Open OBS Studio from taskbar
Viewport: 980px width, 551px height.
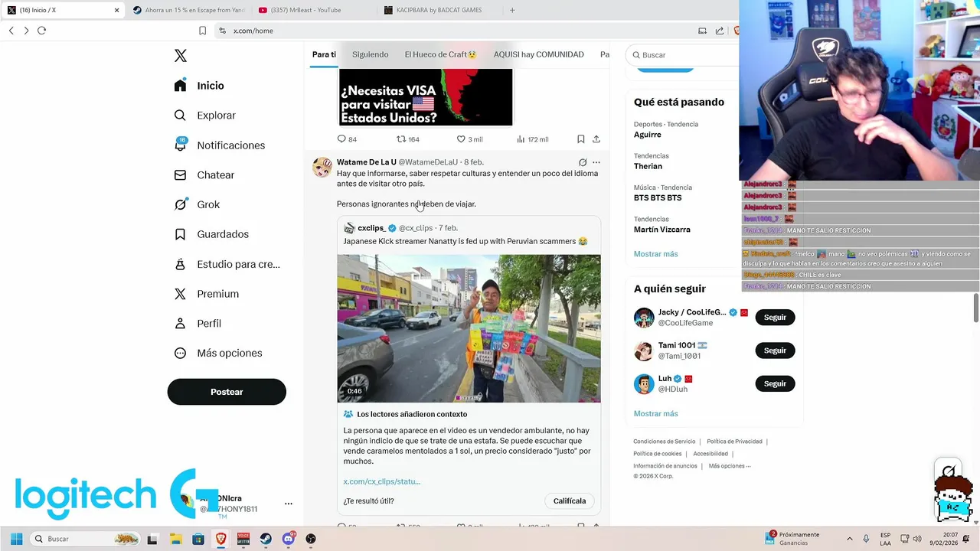310,539
